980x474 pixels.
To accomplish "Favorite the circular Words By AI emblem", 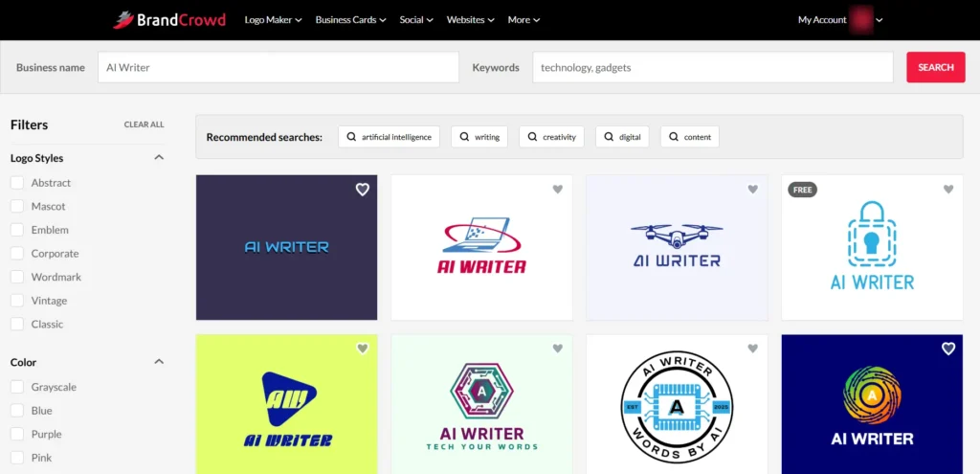I will pos(753,349).
